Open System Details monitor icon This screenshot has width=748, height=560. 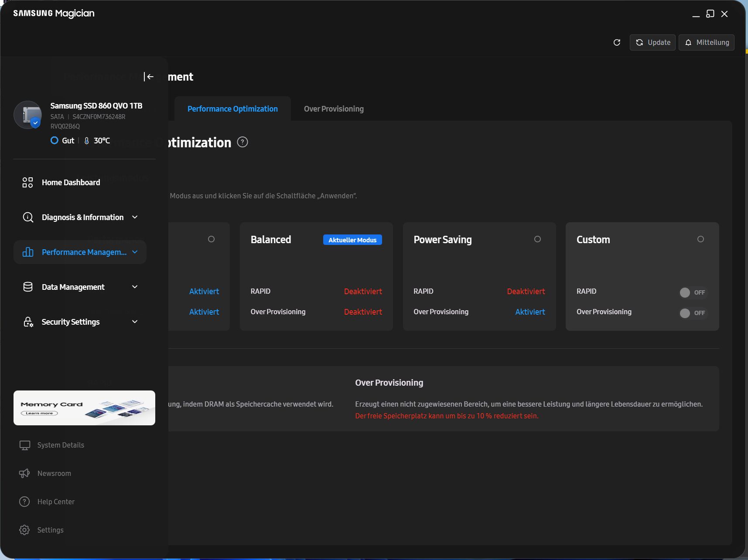(25, 445)
